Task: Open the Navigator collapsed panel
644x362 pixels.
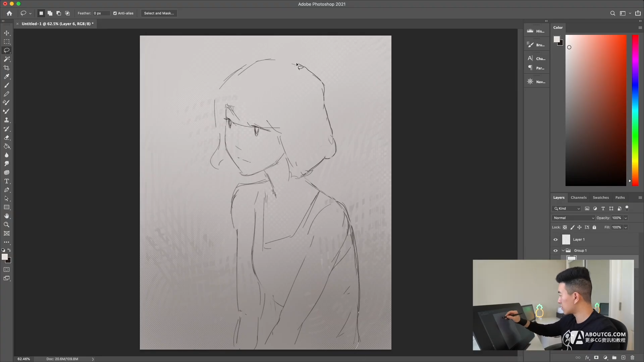Action: pyautogui.click(x=536, y=81)
